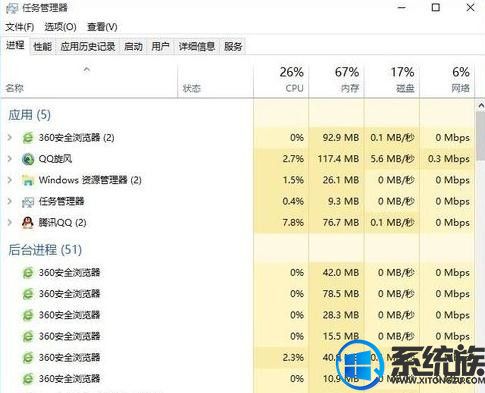Select the first 360安全浏览器 background process icon

tap(28, 273)
